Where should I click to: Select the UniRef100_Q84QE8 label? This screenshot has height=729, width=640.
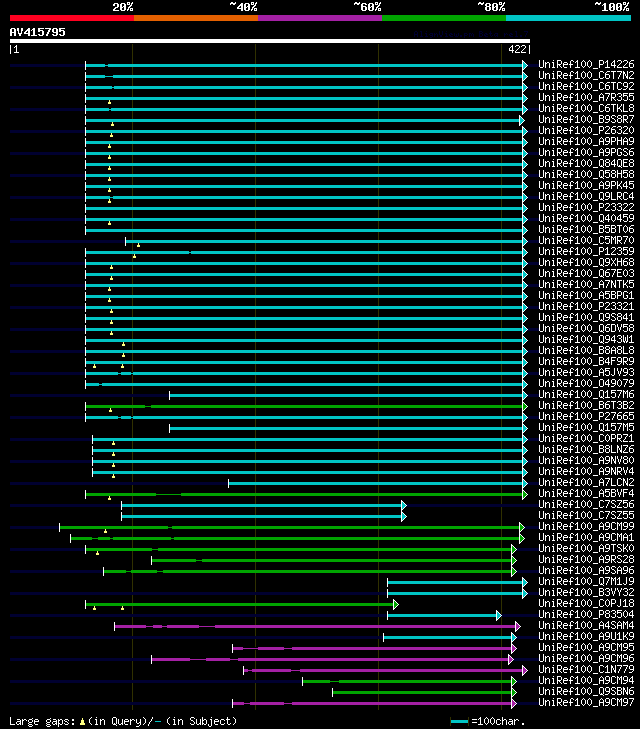[586, 163]
